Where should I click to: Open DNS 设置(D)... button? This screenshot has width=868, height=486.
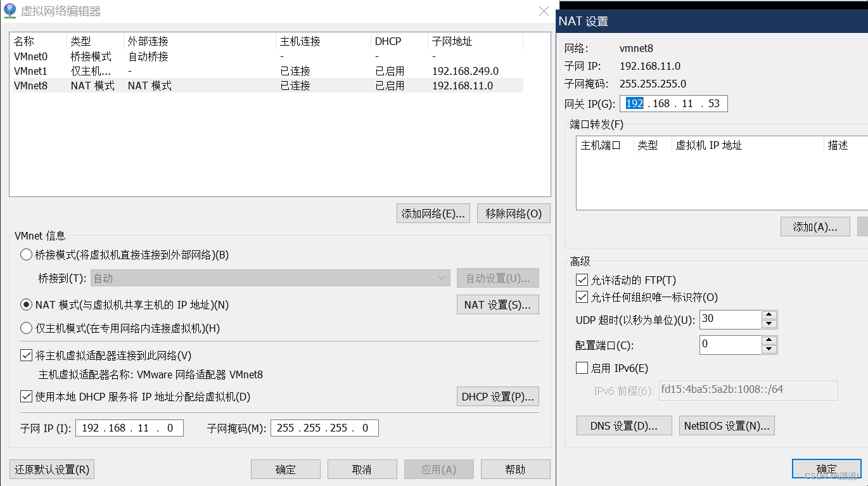pos(624,426)
